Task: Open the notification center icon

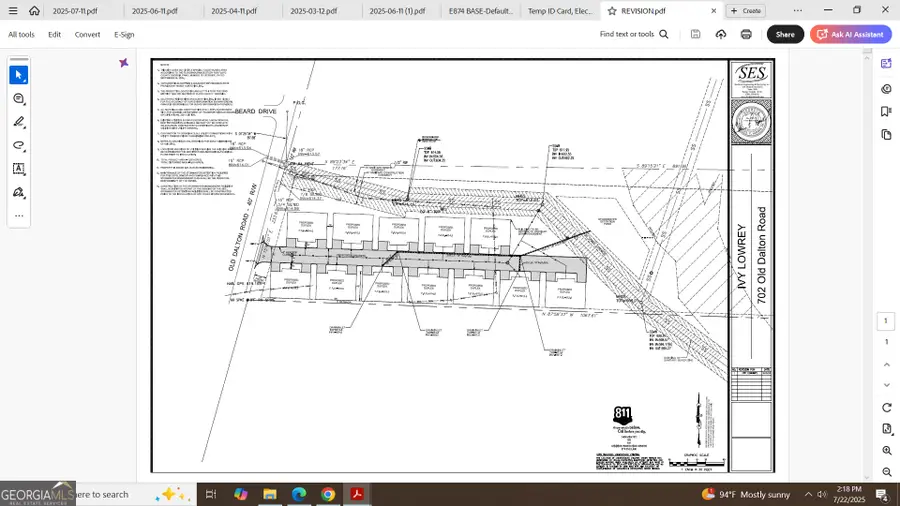Action: (882, 494)
